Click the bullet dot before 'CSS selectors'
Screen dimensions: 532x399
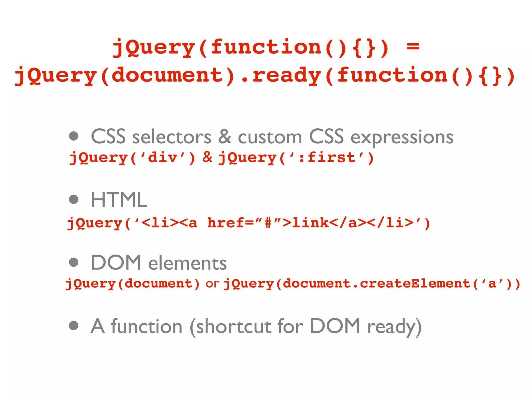(74, 136)
